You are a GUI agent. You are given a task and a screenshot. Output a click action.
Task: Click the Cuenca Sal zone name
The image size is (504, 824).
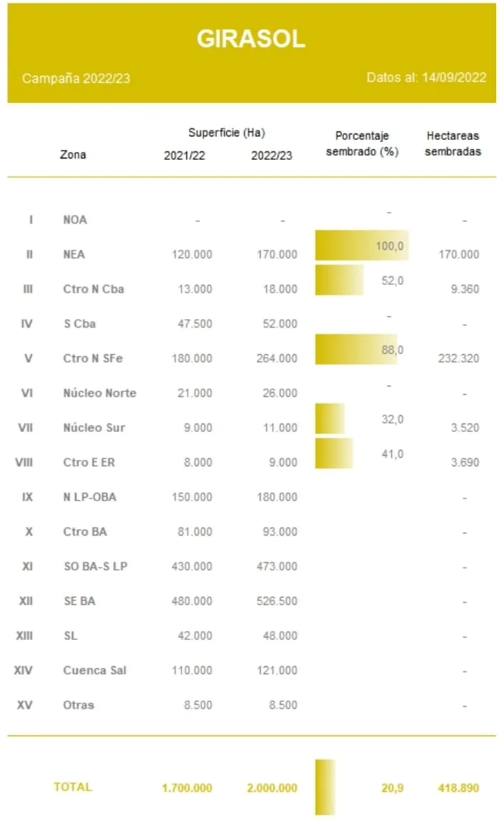95,670
